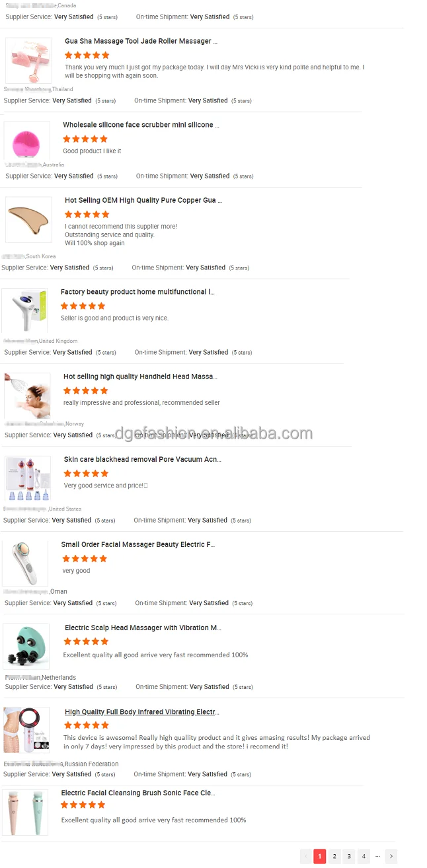The height and width of the screenshot is (868, 427).
Task: Open the Gua Sha Jade Roller thumbnail
Action: pos(28,61)
